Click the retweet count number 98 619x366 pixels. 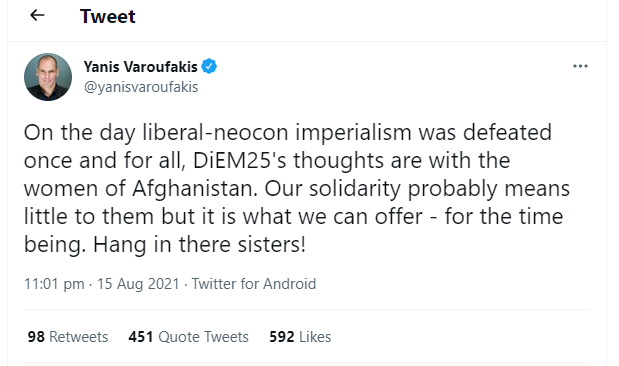click(36, 337)
